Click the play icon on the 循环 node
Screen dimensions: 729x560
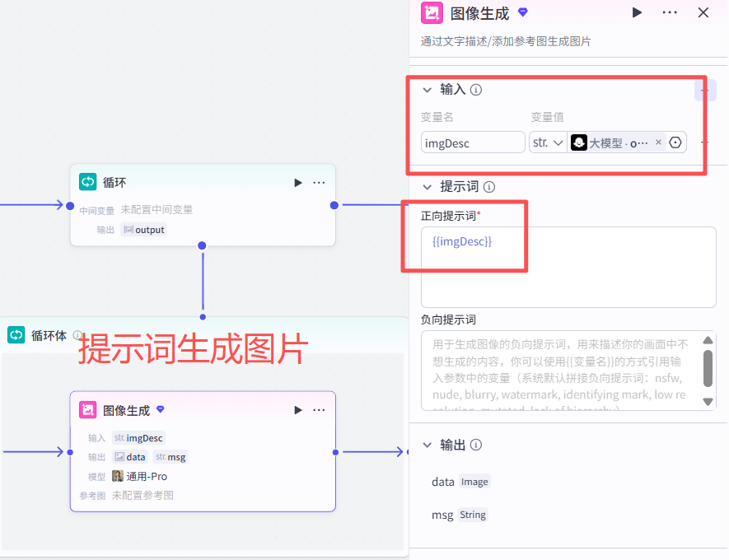click(x=298, y=183)
